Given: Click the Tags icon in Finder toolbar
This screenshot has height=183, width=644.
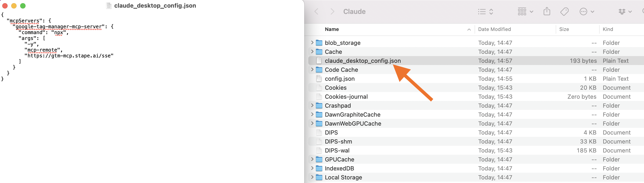Looking at the screenshot, I should coord(564,11).
